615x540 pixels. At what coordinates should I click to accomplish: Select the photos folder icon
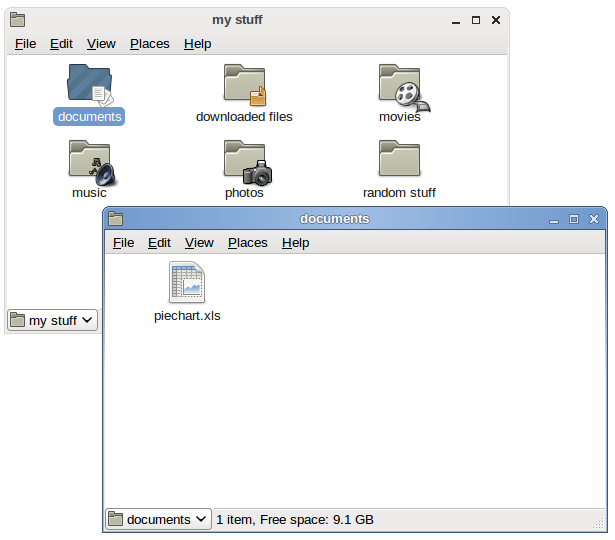click(x=244, y=162)
